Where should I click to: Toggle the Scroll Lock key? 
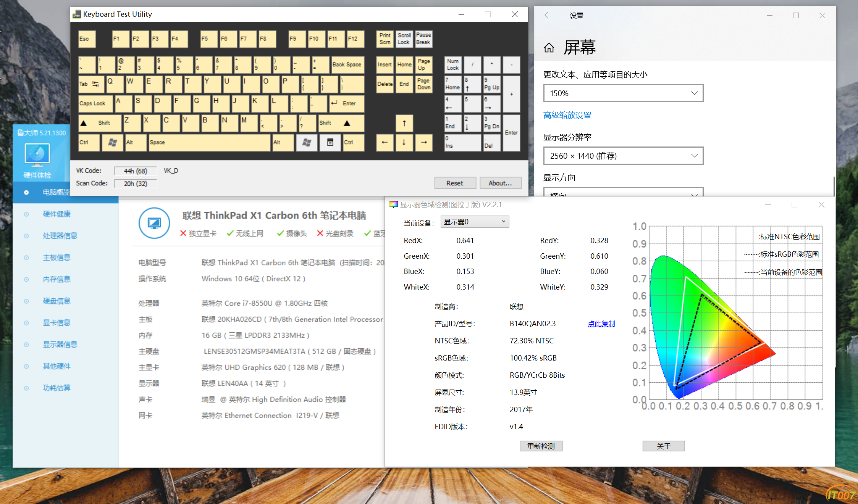(x=404, y=39)
